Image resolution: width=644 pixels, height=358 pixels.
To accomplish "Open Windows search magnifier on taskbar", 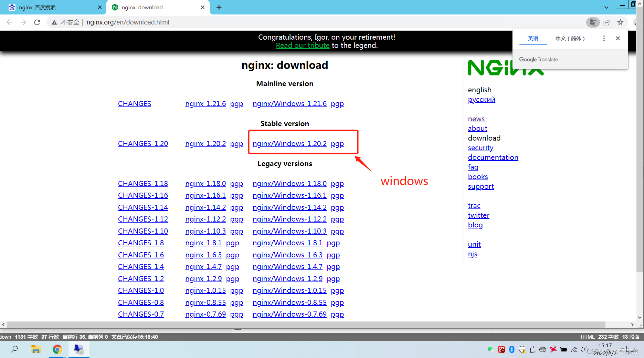I will [x=14, y=349].
